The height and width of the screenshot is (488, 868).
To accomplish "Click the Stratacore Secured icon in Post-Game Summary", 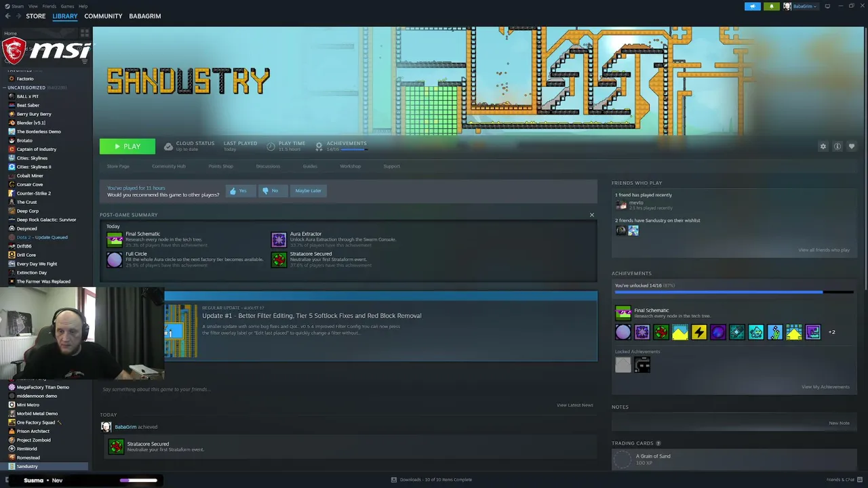I will [x=279, y=259].
